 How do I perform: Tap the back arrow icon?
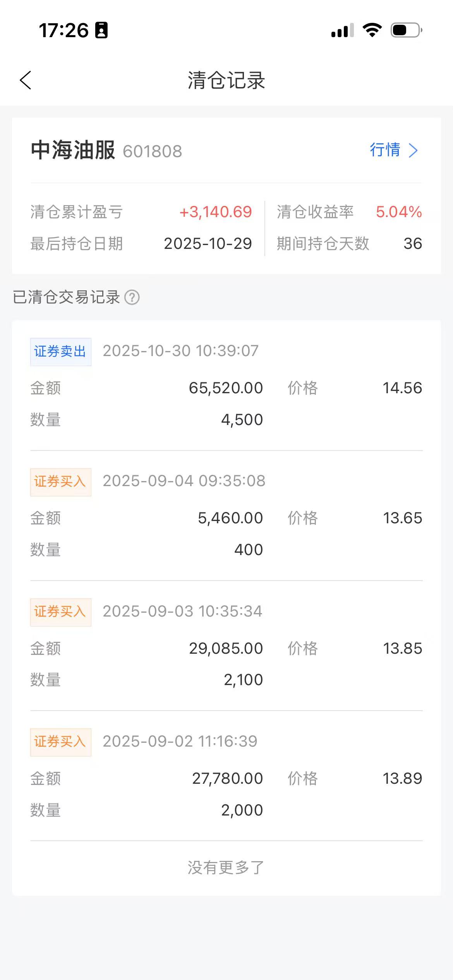tap(26, 81)
